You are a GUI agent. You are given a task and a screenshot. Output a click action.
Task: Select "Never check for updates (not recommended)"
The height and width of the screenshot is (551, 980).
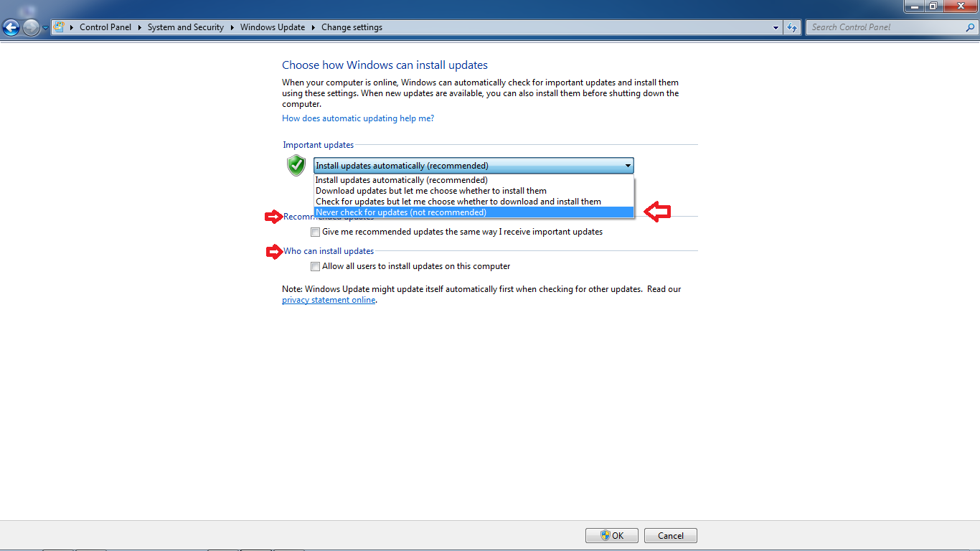[x=400, y=212]
